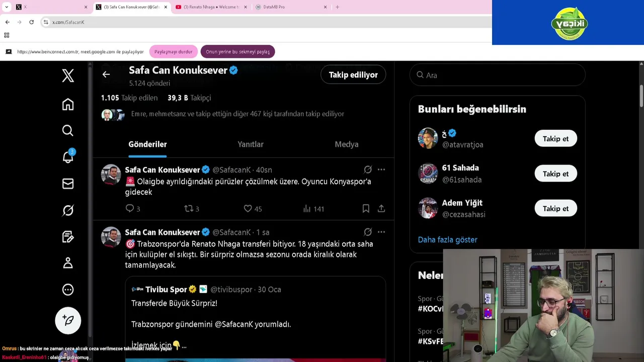Reload the page in browser
Screen dimensions: 644x362
31,22
